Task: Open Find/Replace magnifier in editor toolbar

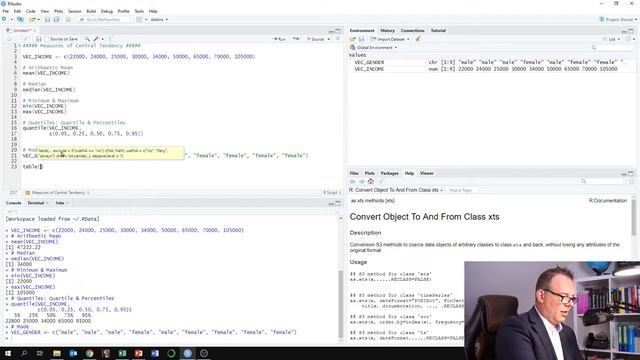Action: (x=87, y=39)
